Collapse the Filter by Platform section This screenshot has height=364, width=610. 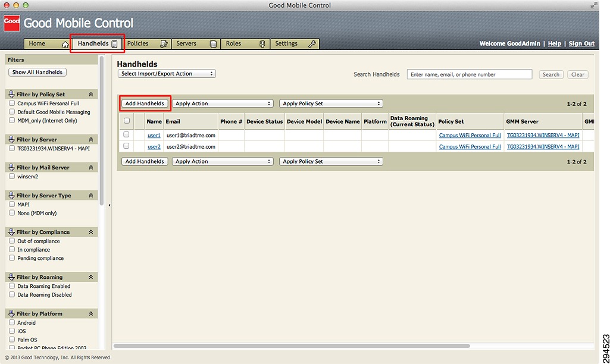(91, 314)
